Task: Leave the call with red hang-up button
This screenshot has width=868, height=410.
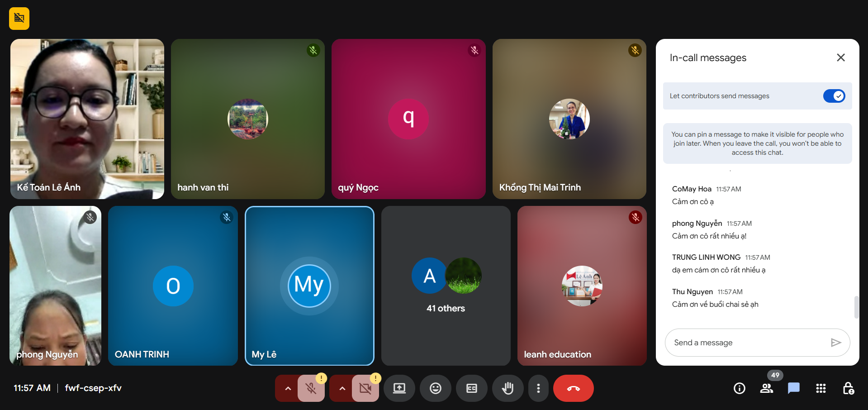Action: point(573,388)
